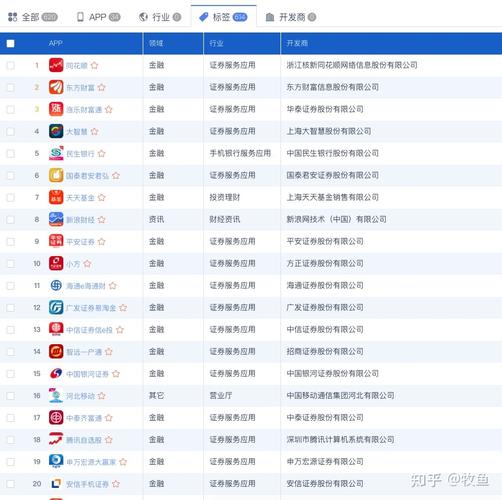Favorite 东方财富 with its star icon
This screenshot has width=502, height=500.
[x=102, y=87]
